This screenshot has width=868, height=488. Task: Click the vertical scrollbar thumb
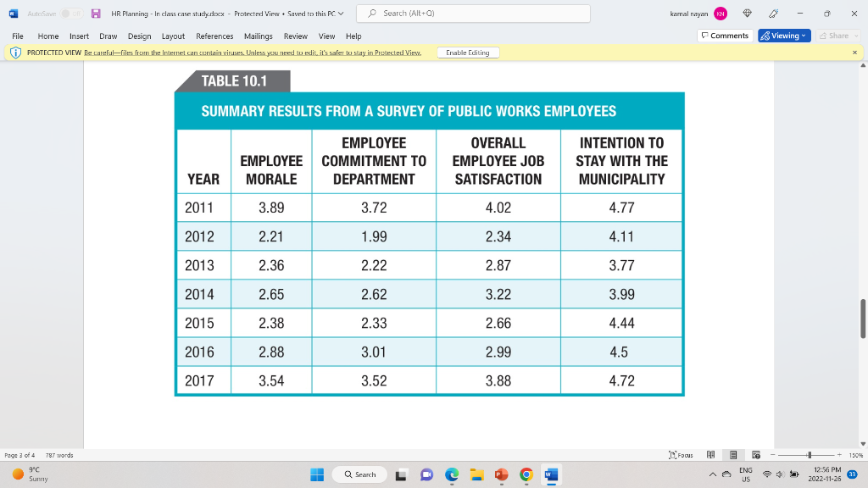tap(863, 319)
